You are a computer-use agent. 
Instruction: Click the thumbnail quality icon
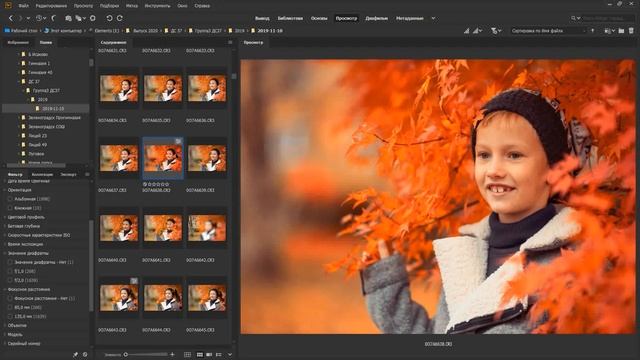click(x=466, y=31)
